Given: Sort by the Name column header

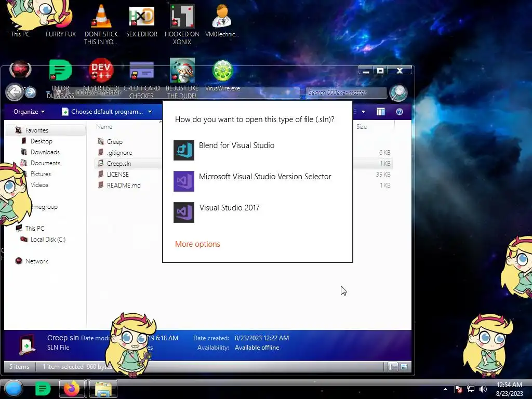Looking at the screenshot, I should 104,127.
